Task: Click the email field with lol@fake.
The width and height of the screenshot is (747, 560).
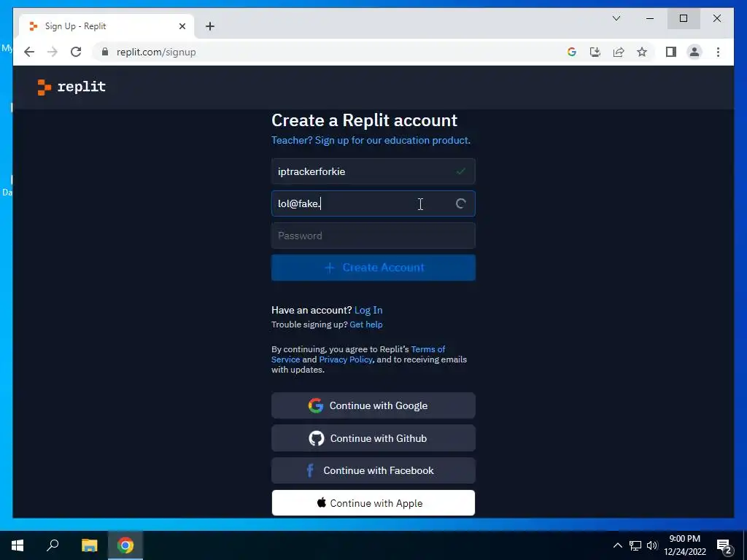Action: [373, 204]
